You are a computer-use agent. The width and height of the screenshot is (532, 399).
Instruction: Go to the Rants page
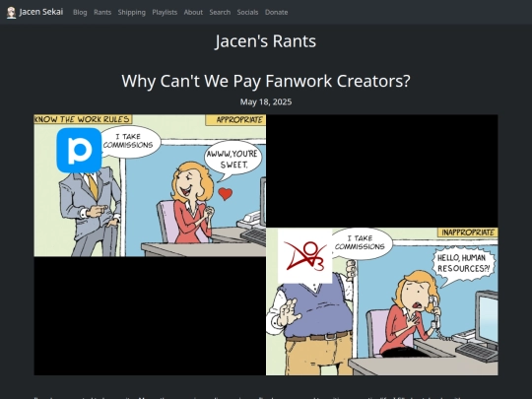coord(102,12)
